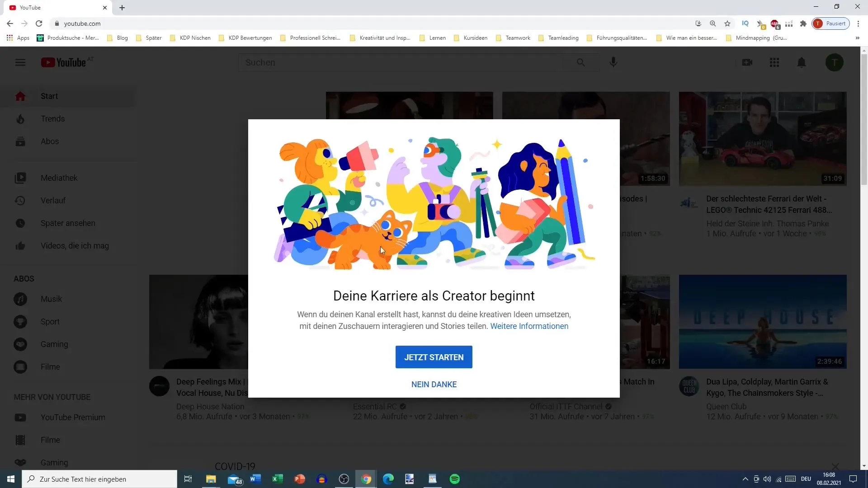Open the YouTube apps grid menu

click(774, 62)
